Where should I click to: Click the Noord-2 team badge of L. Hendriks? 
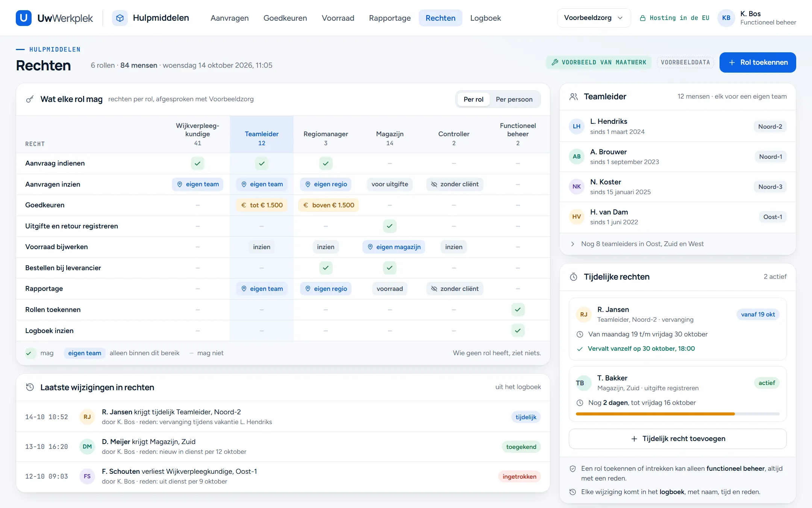click(770, 126)
